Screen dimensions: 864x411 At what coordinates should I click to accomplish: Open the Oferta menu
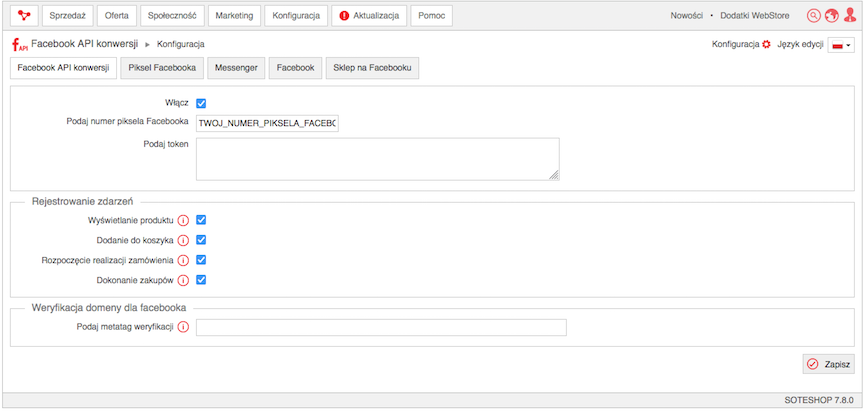pyautogui.click(x=117, y=16)
